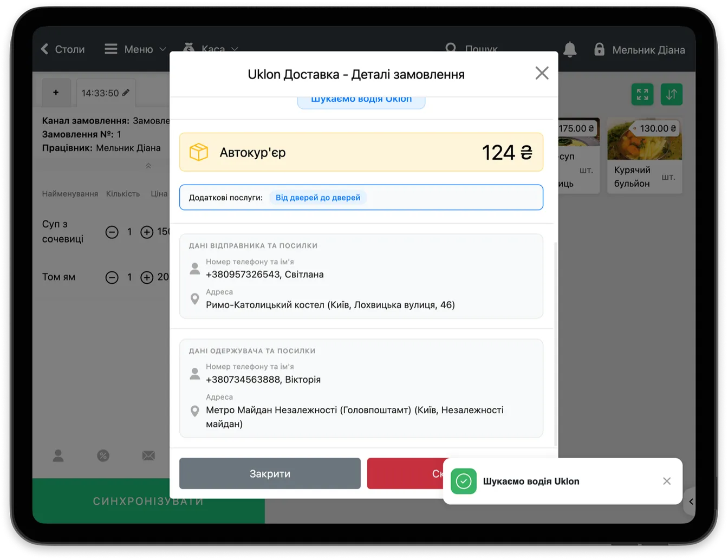Image resolution: width=728 pixels, height=560 pixels.
Task: Add a new order tab with plus
Action: (56, 93)
